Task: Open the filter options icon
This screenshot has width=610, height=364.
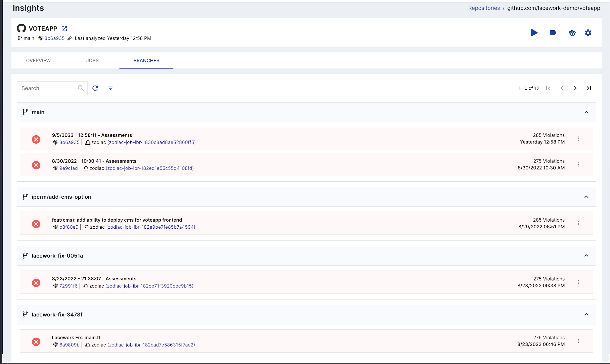Action: pos(111,88)
